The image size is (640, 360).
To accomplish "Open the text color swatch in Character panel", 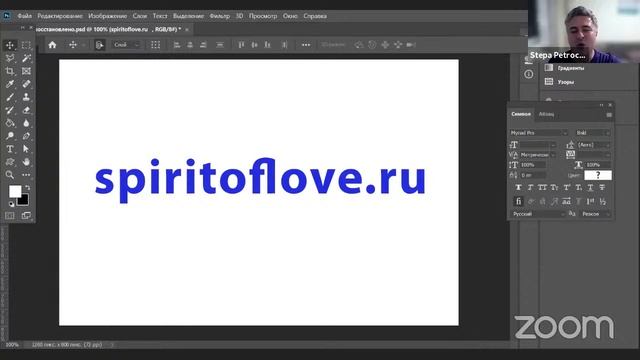I will (598, 175).
